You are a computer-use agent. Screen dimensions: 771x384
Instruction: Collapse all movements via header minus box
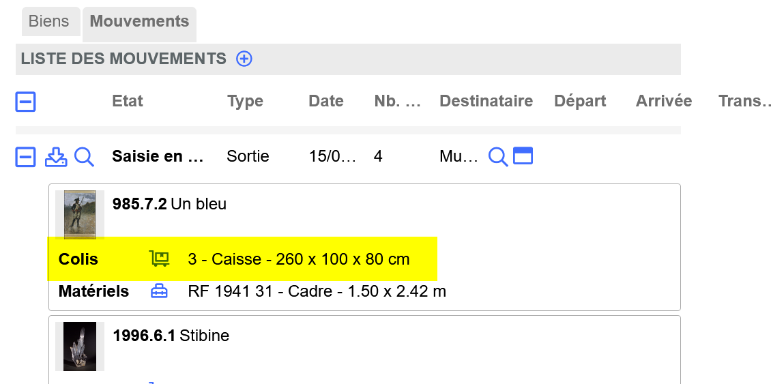[26, 102]
